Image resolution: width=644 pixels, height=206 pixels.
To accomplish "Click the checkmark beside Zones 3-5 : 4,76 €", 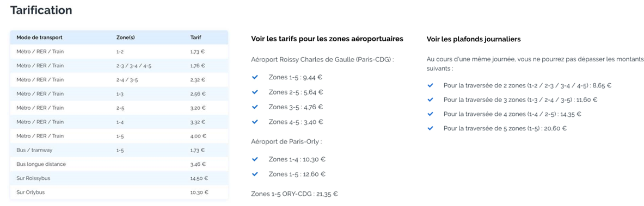I will [255, 107].
